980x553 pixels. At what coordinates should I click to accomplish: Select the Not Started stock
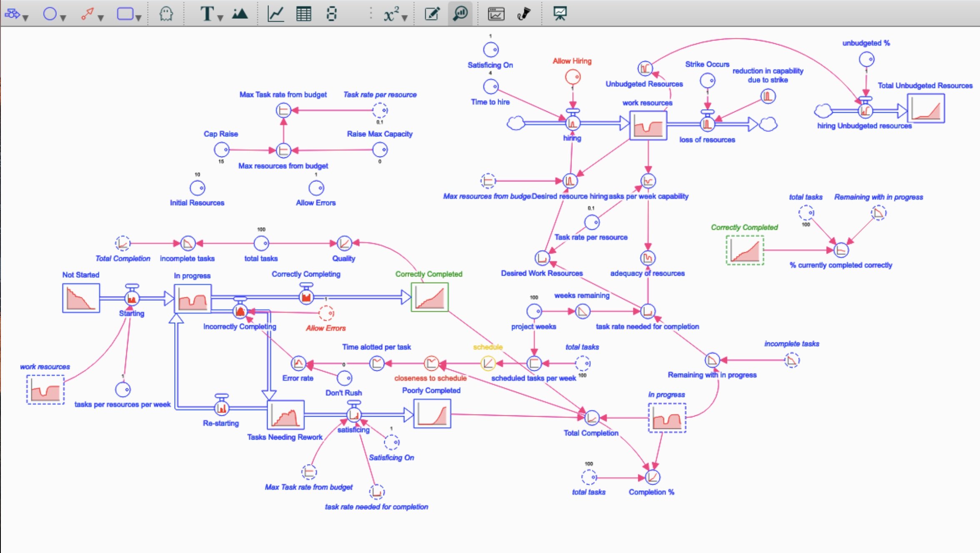click(81, 298)
